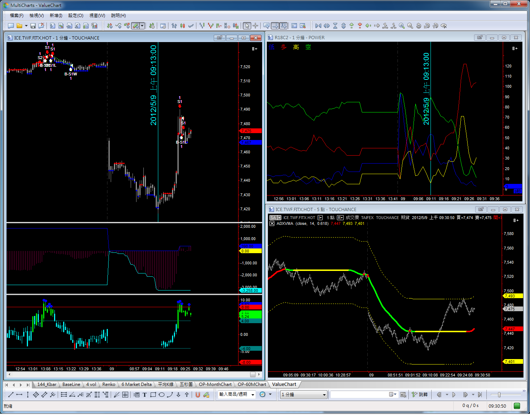Open the folder icon to load a workspace

19,26
